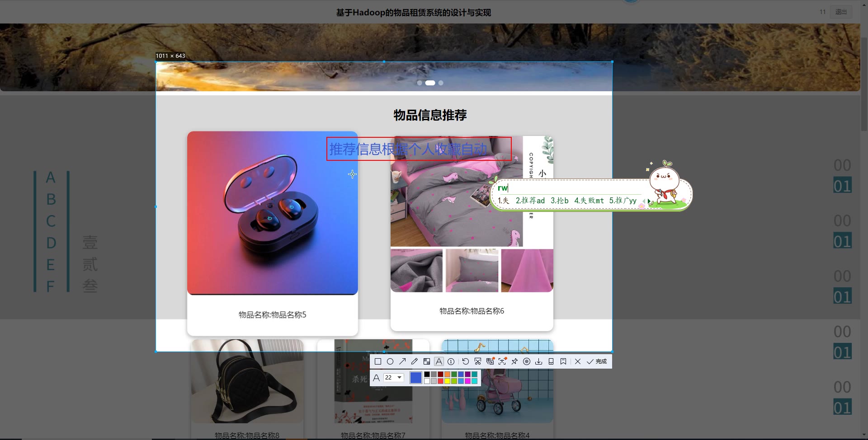Start screen recording from the toolbar
Viewport: 868px width, 440px height.
pyautogui.click(x=527, y=361)
